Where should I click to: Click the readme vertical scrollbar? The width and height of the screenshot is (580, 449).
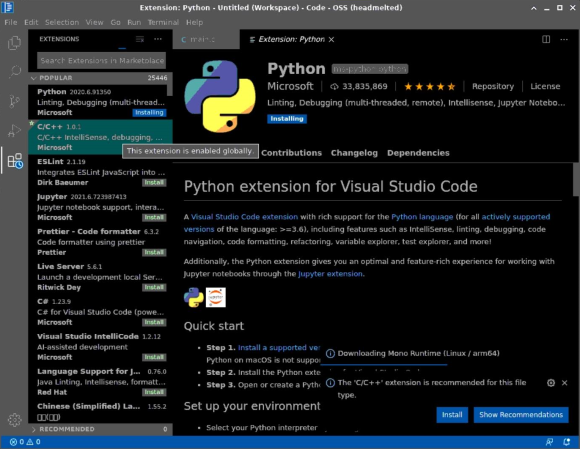576,179
